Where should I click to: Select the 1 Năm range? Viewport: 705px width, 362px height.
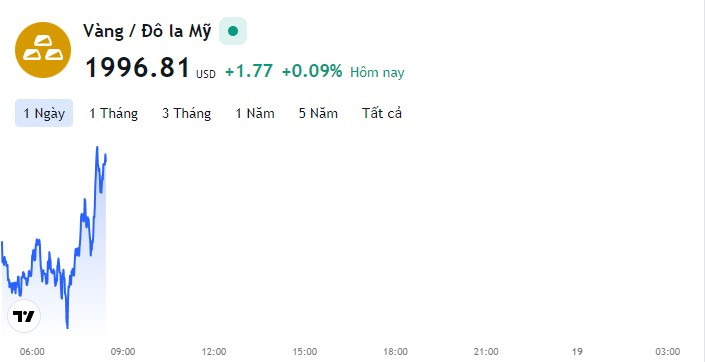point(255,113)
